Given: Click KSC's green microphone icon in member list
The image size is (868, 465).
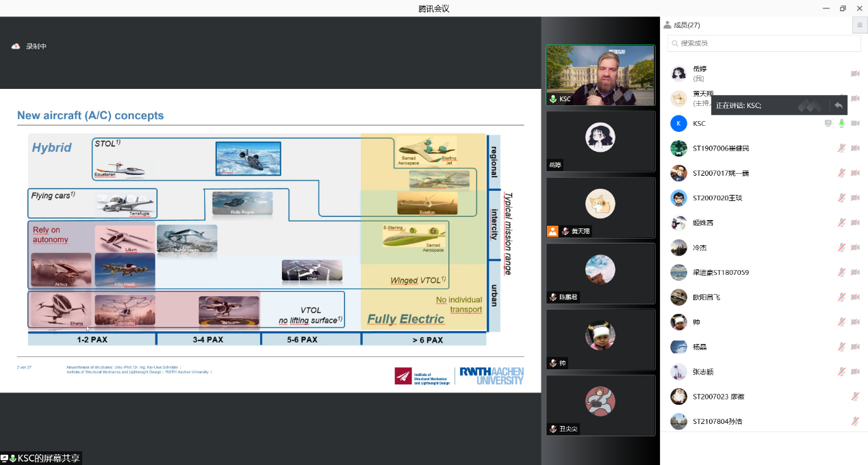Looking at the screenshot, I should click(x=842, y=124).
